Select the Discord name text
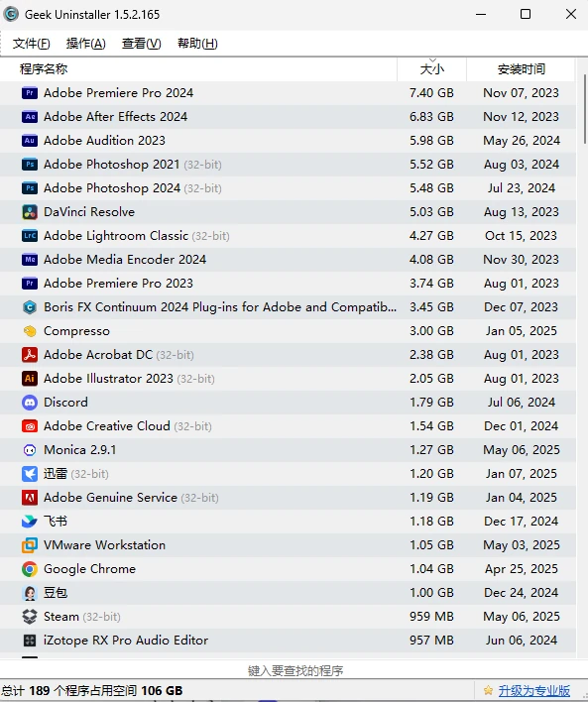588x702 pixels. 65,402
